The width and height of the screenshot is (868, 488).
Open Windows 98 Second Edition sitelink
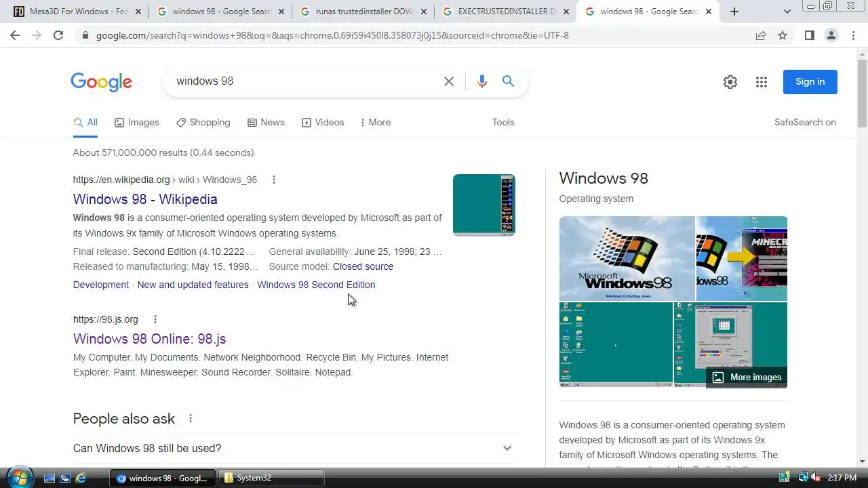click(316, 285)
